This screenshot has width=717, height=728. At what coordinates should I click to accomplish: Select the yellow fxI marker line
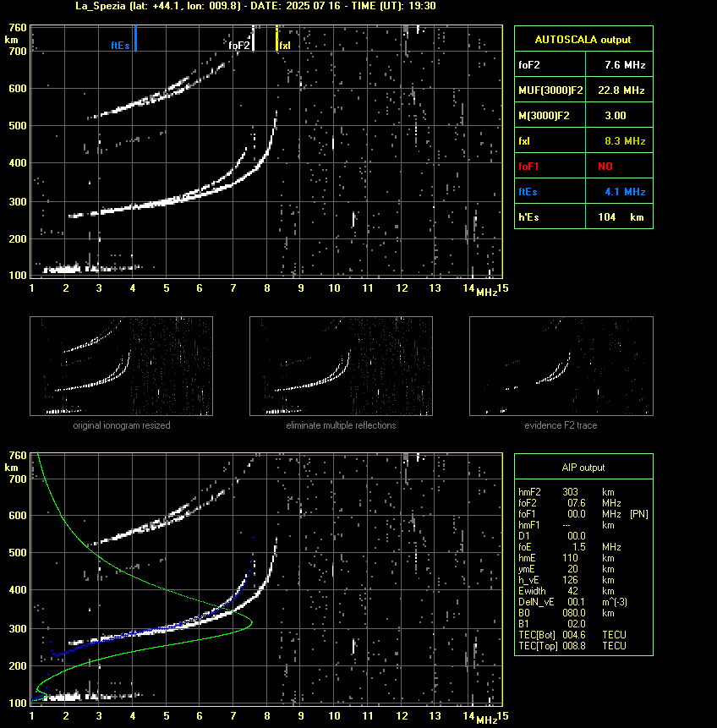click(276, 38)
